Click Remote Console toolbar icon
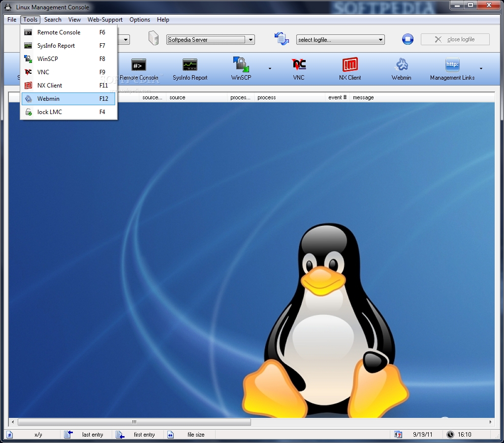Image resolution: width=504 pixels, height=443 pixels. (139, 65)
